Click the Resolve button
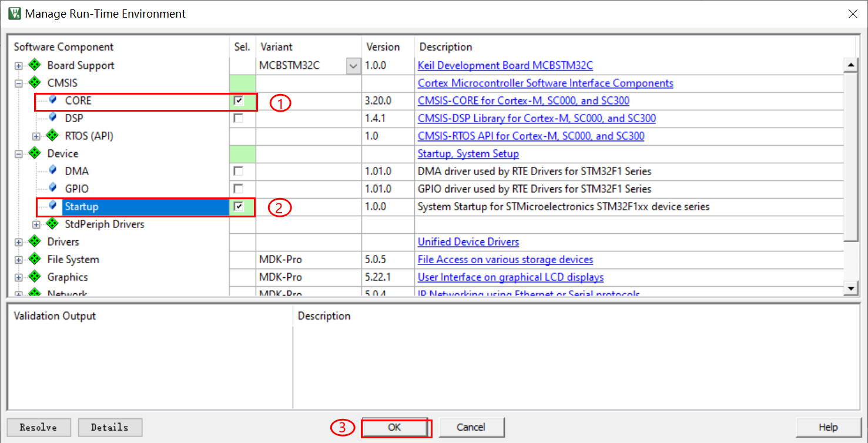The height and width of the screenshot is (443, 868). tap(39, 427)
